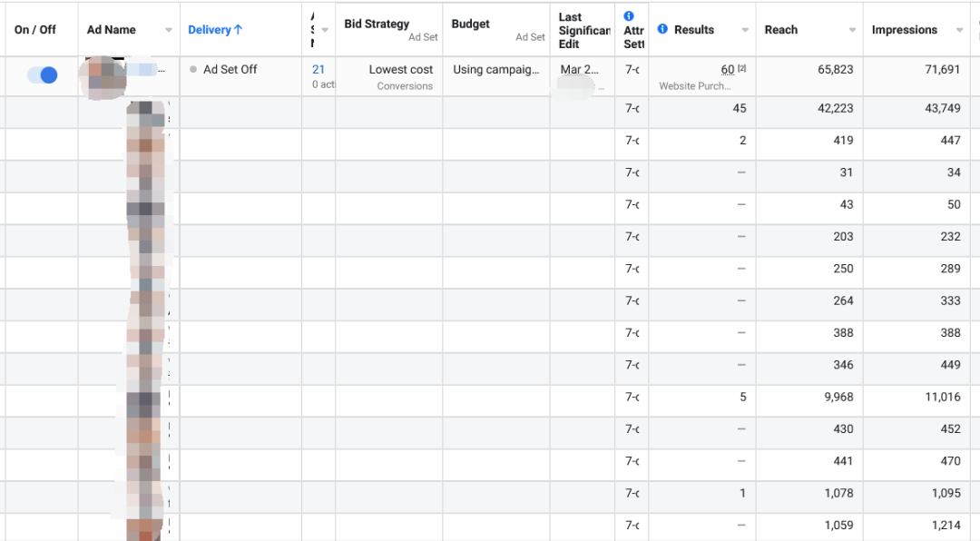Open the Reach column dropdown arrow
Image resolution: width=980 pixels, height=541 pixels.
(852, 31)
